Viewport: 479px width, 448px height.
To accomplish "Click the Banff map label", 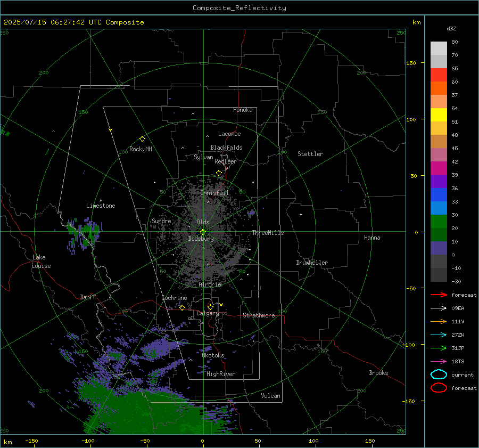I will tap(88, 297).
